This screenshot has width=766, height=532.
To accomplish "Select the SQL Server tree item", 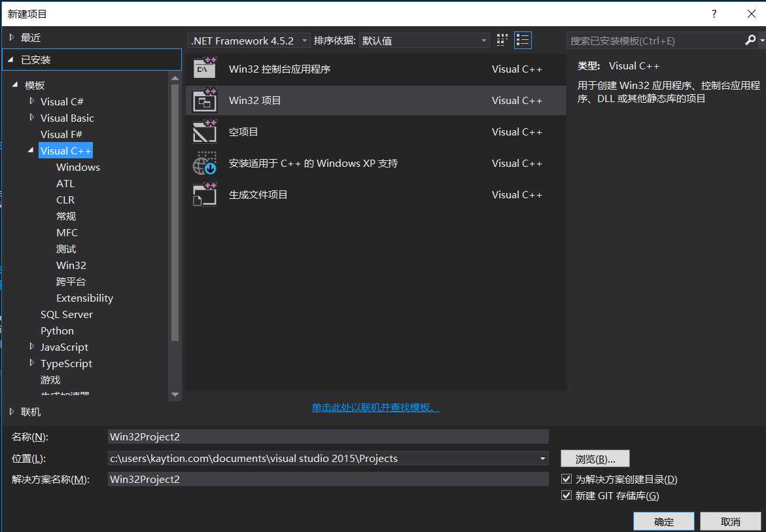I will pos(67,315).
